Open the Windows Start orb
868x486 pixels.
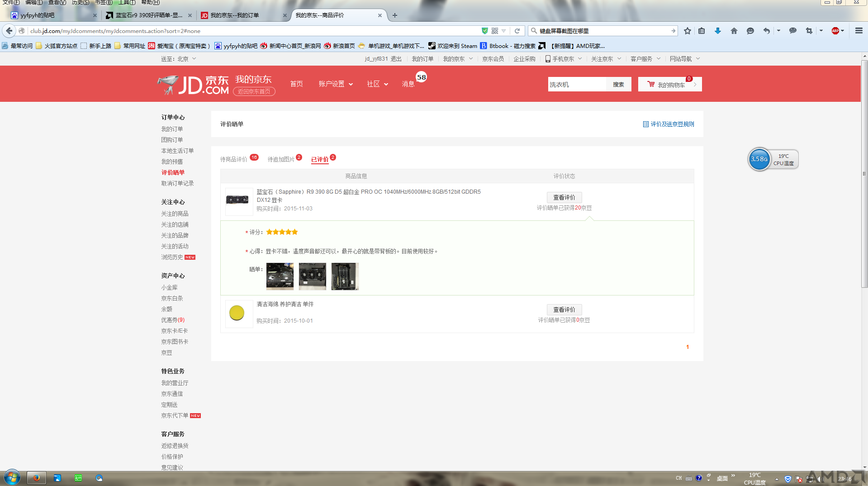(12, 477)
